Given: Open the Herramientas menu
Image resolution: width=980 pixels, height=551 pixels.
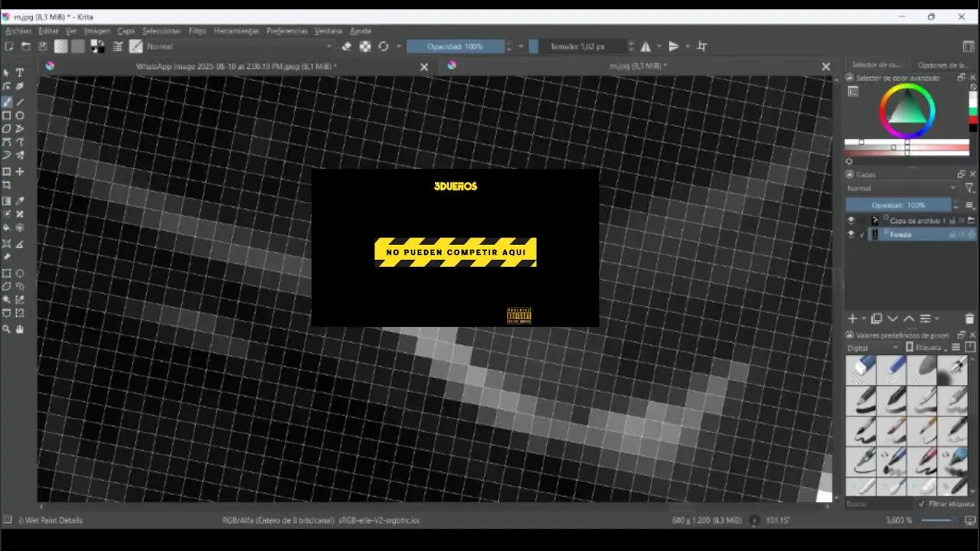Looking at the screenshot, I should pos(237,31).
